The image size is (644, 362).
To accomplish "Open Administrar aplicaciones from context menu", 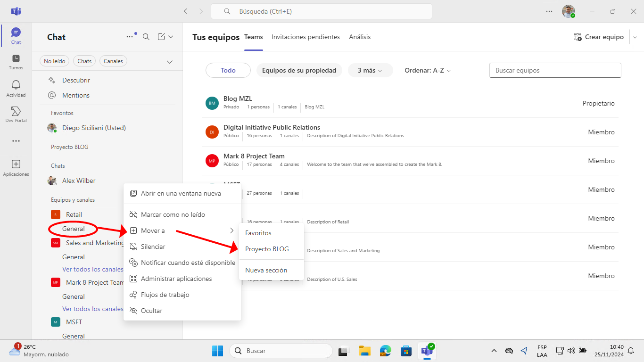I will click(x=182, y=279).
